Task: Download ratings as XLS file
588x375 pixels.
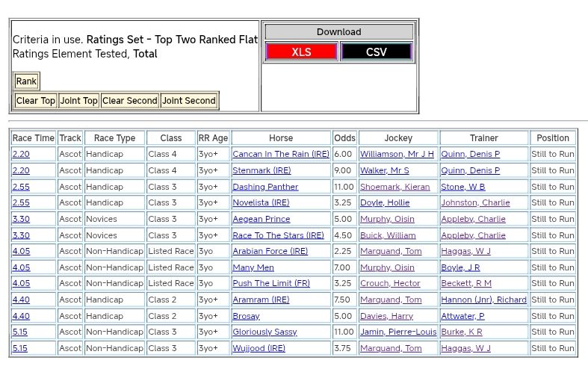Action: pos(301,52)
